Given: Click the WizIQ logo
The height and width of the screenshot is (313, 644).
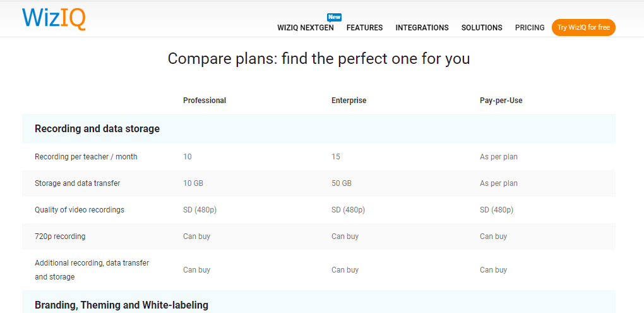Looking at the screenshot, I should (x=54, y=18).
